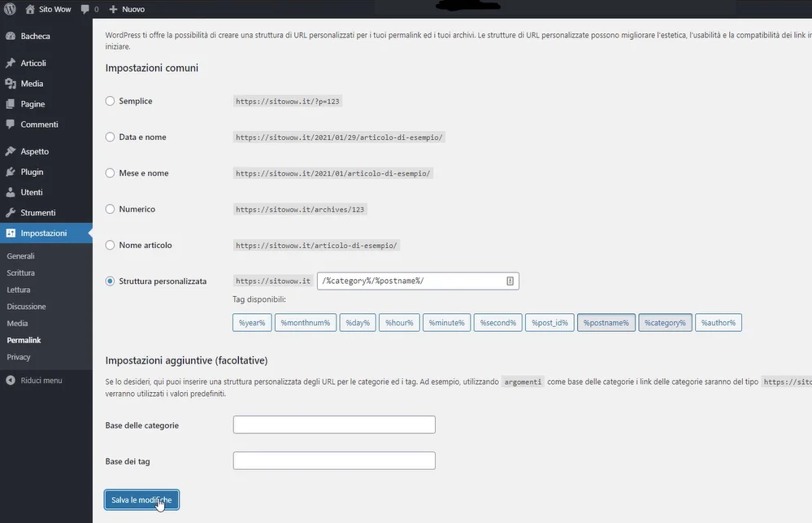Click the plus icon next to Nuovo

click(x=114, y=9)
